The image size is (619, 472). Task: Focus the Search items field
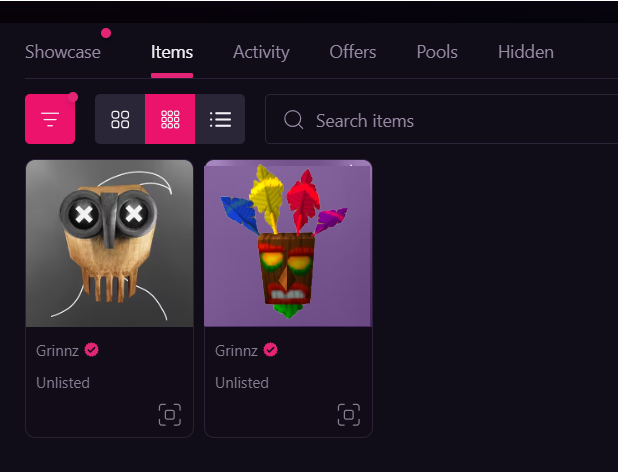tap(441, 119)
